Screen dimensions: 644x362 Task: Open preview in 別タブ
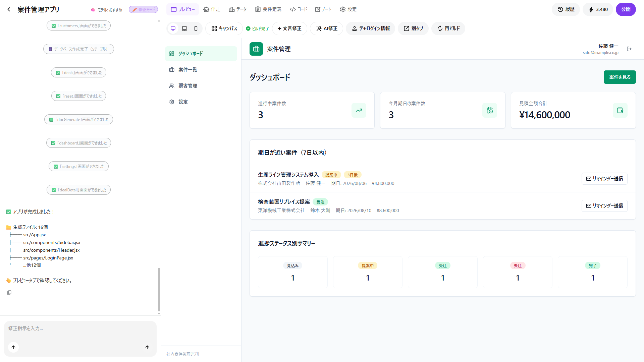[413, 28]
